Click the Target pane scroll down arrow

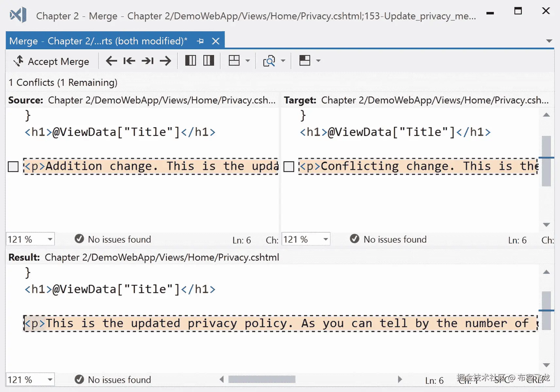coord(547,225)
